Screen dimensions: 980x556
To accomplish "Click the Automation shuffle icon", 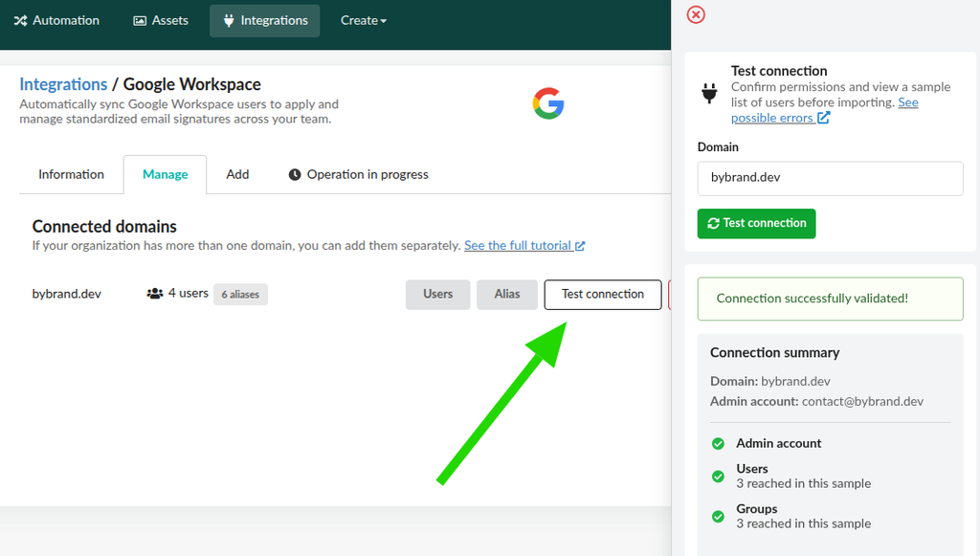I will point(20,21).
